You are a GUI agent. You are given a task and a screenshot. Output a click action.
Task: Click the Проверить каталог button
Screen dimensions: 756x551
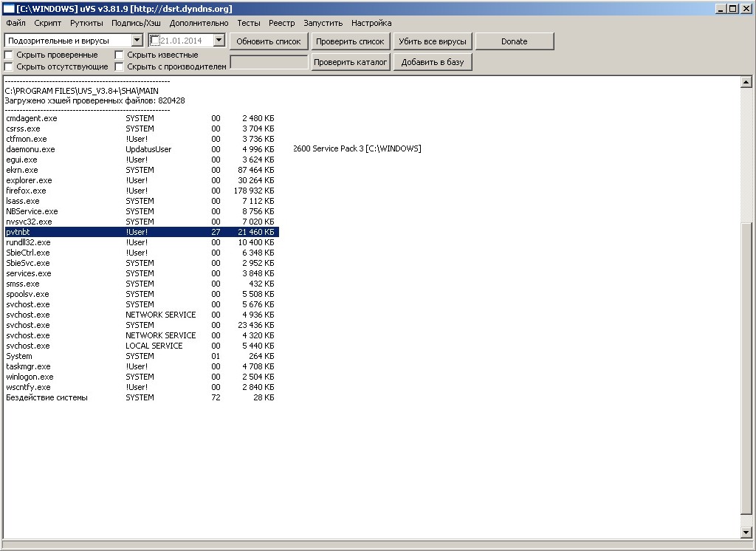click(350, 62)
